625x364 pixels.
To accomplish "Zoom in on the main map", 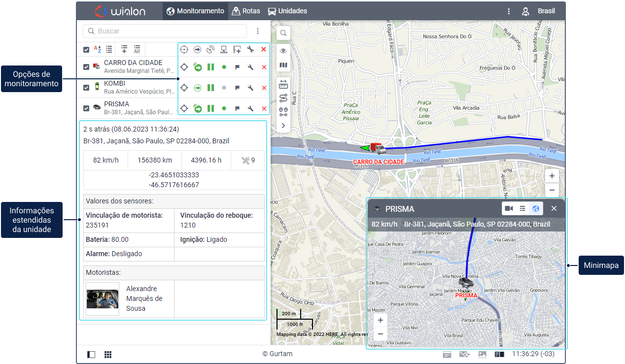I will tap(552, 176).
